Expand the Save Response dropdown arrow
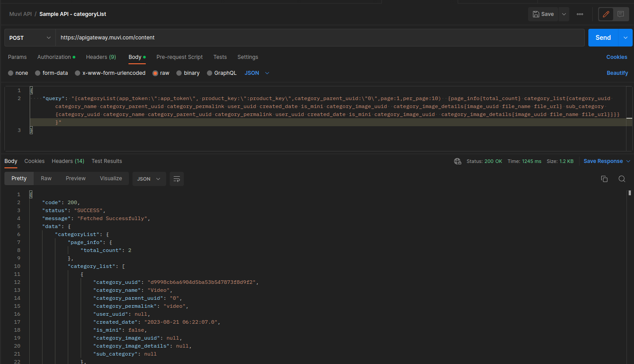 [628, 161]
